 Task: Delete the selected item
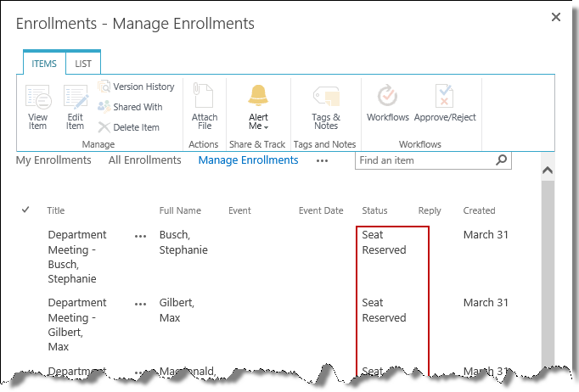click(129, 127)
